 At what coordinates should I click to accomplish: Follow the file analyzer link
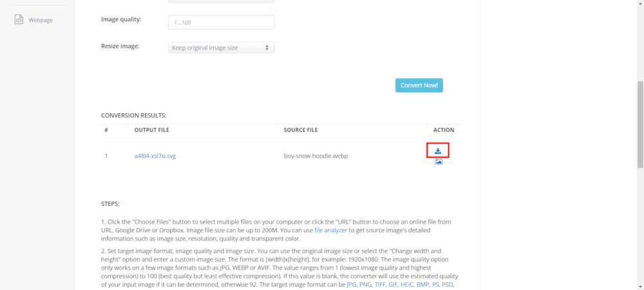330,230
